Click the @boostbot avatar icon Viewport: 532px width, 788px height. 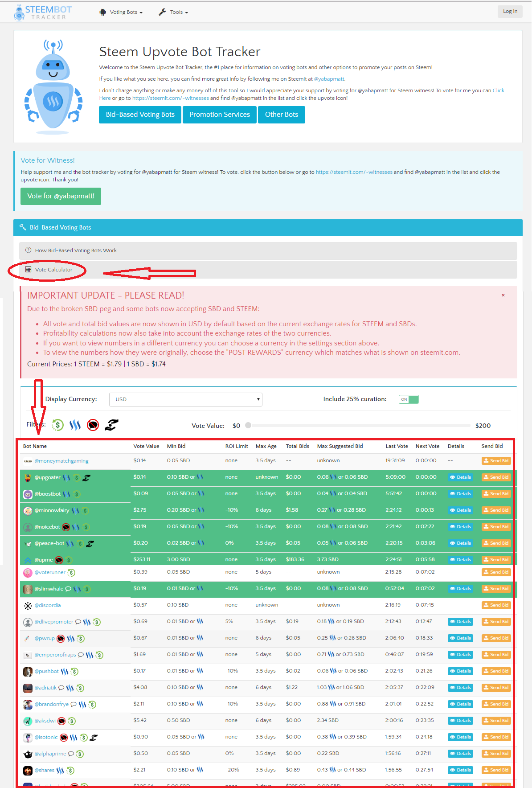(x=28, y=494)
